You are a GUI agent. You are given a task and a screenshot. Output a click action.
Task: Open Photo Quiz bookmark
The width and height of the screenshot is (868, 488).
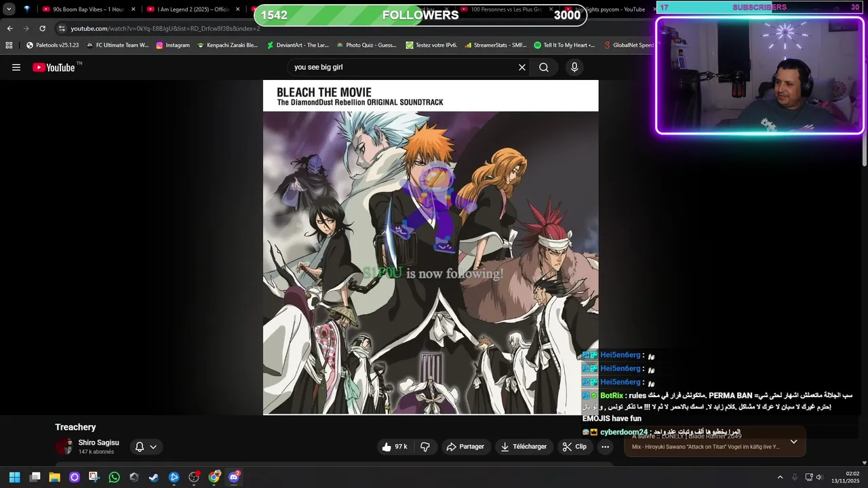point(366,45)
